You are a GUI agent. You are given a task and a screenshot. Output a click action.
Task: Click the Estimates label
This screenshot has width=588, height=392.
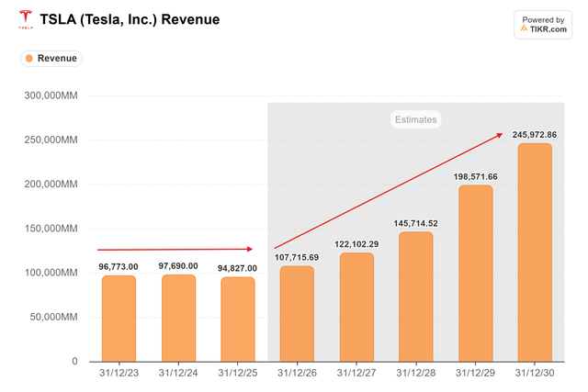coord(416,119)
